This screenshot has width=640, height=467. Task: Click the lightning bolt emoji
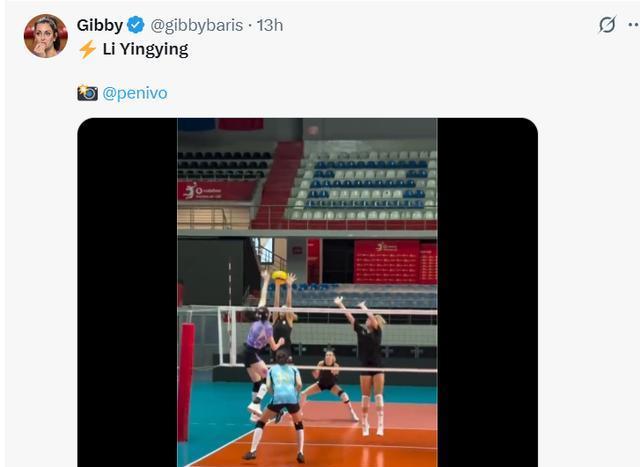click(87, 49)
